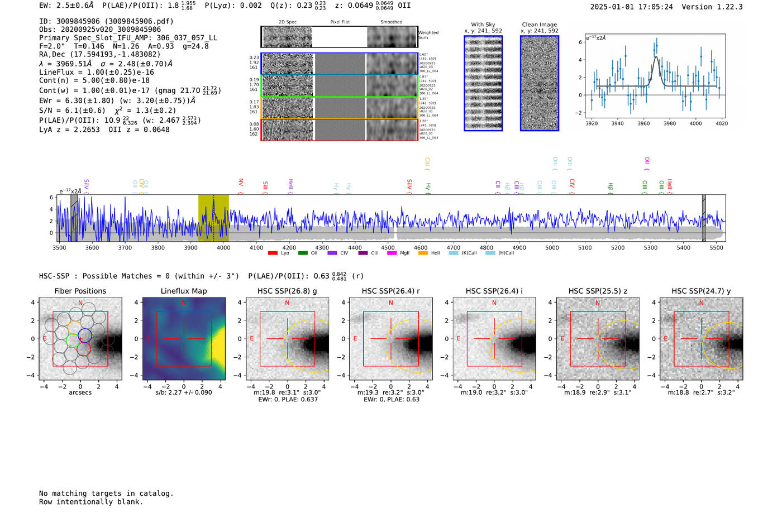Select the Weighted Sum 2D spectrum strip
This screenshot has height=532, width=782.
click(x=340, y=37)
